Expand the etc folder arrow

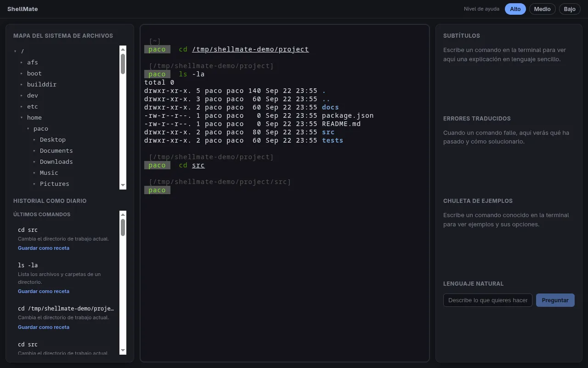click(22, 107)
